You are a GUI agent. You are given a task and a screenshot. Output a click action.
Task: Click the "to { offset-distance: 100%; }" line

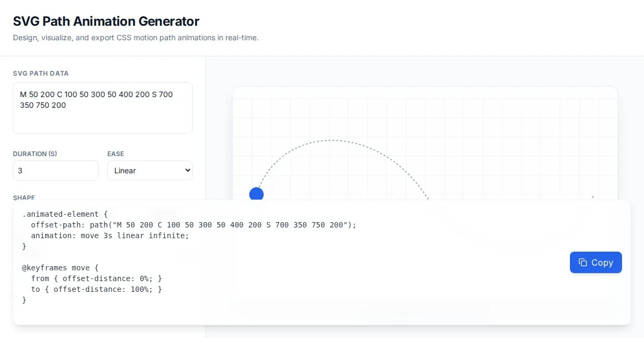coord(97,289)
